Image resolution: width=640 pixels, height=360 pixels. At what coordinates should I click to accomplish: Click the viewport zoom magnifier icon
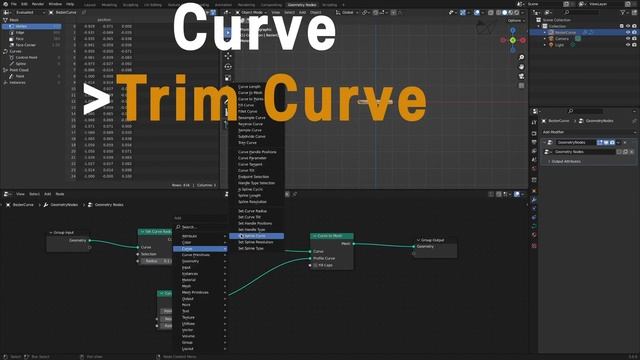pos(521,58)
